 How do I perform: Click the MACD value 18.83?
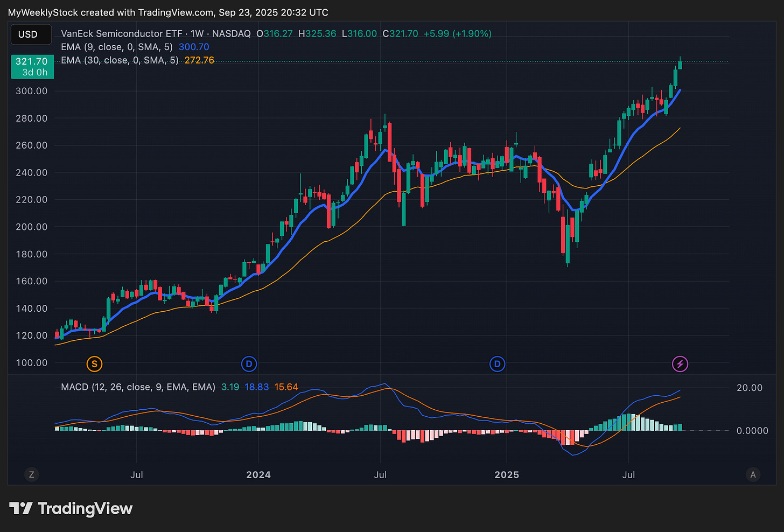257,387
